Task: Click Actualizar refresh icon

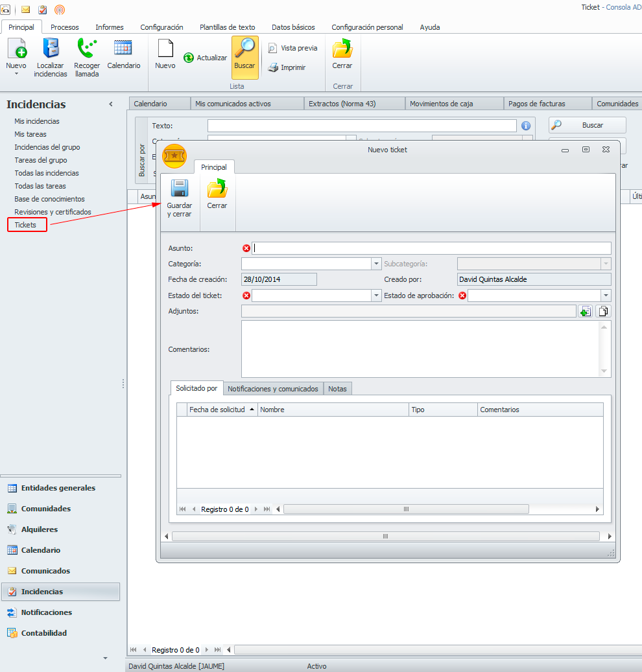Action: (189, 58)
